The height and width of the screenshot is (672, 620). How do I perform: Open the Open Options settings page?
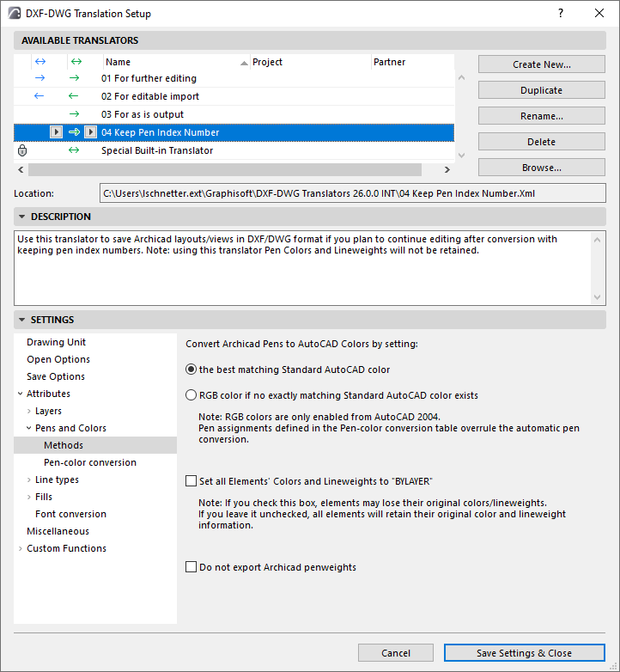coord(58,359)
